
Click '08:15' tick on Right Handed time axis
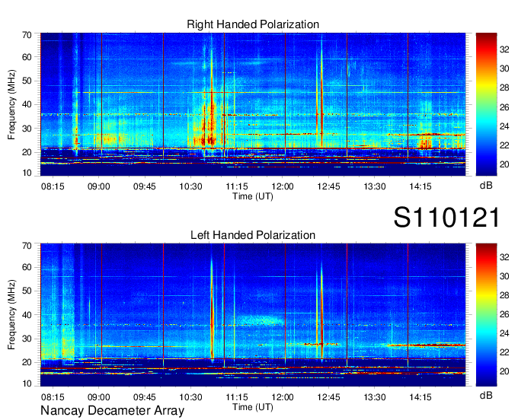(53, 186)
